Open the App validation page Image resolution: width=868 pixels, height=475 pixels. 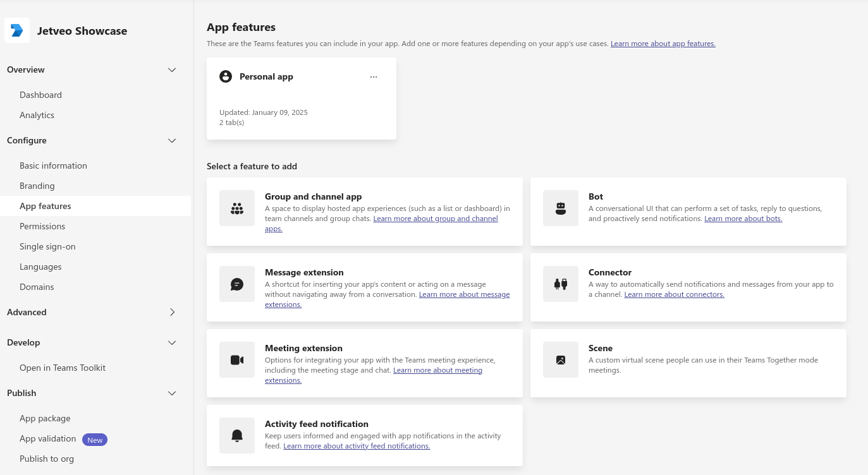click(47, 438)
